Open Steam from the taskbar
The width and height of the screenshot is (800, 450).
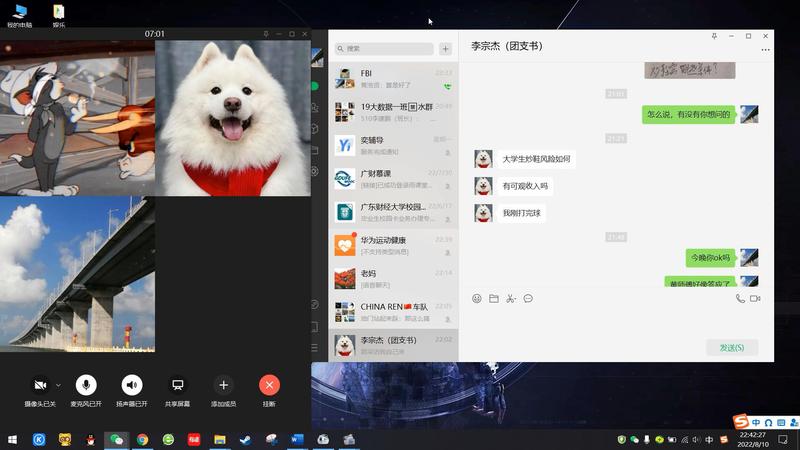tap(245, 439)
